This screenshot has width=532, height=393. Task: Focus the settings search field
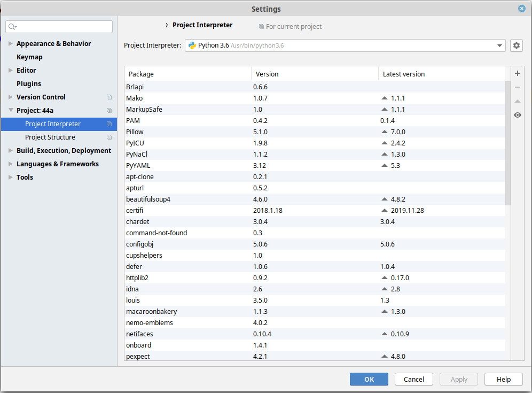tap(59, 27)
